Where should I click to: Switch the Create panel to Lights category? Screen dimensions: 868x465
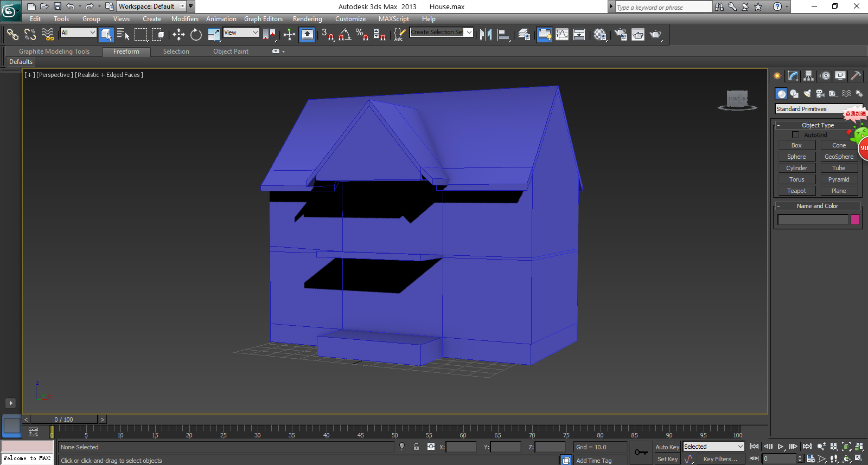click(807, 93)
